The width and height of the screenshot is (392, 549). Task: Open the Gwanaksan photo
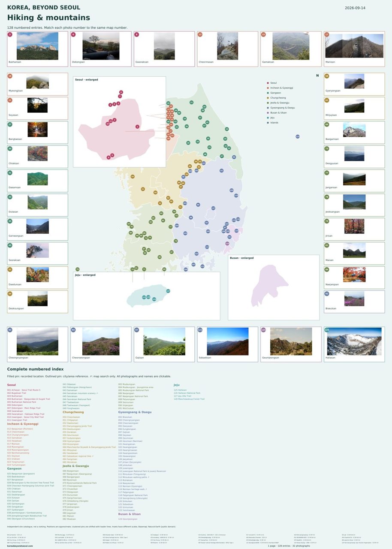click(164, 46)
